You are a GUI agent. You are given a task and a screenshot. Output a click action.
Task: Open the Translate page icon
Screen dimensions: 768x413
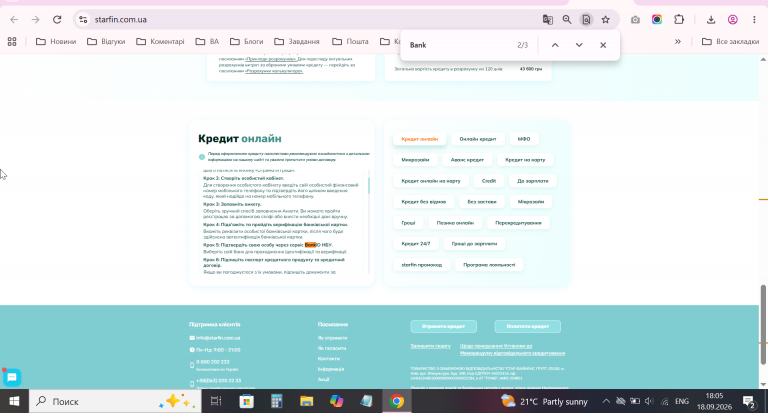click(548, 20)
